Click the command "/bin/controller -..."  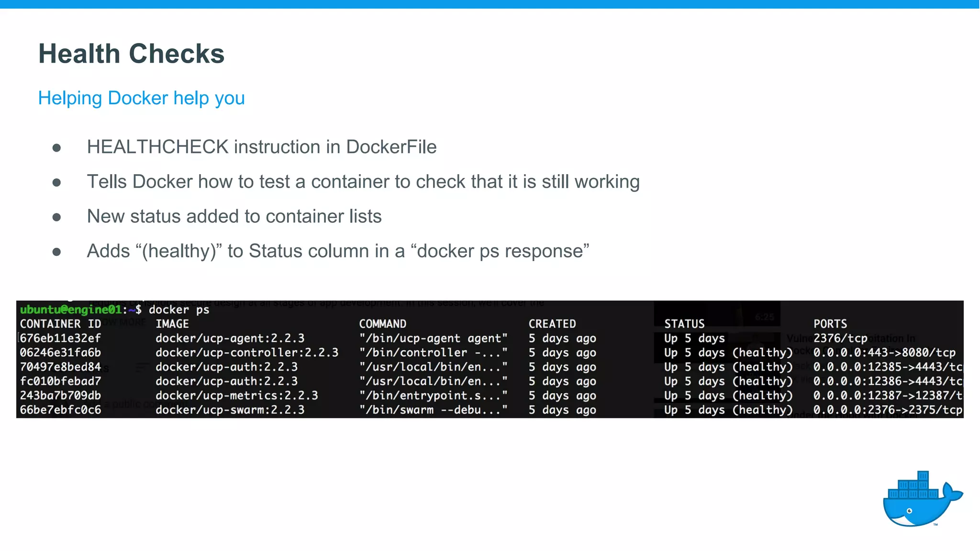(434, 353)
